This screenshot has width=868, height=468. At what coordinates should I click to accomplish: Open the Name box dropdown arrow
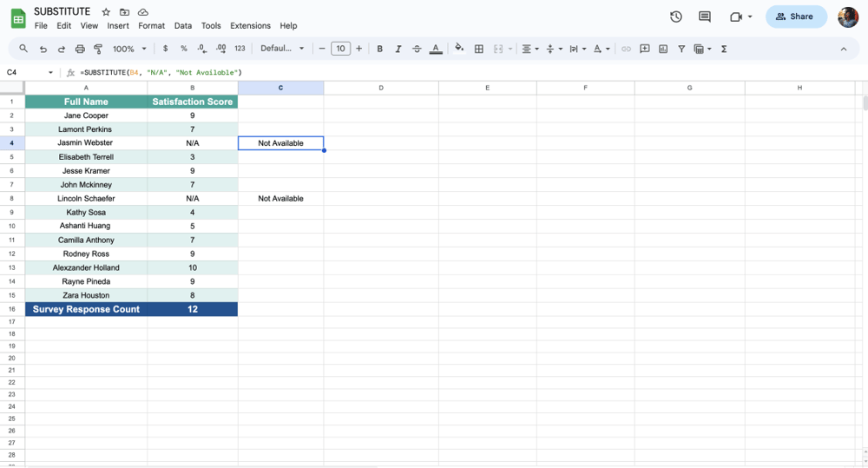[50, 73]
